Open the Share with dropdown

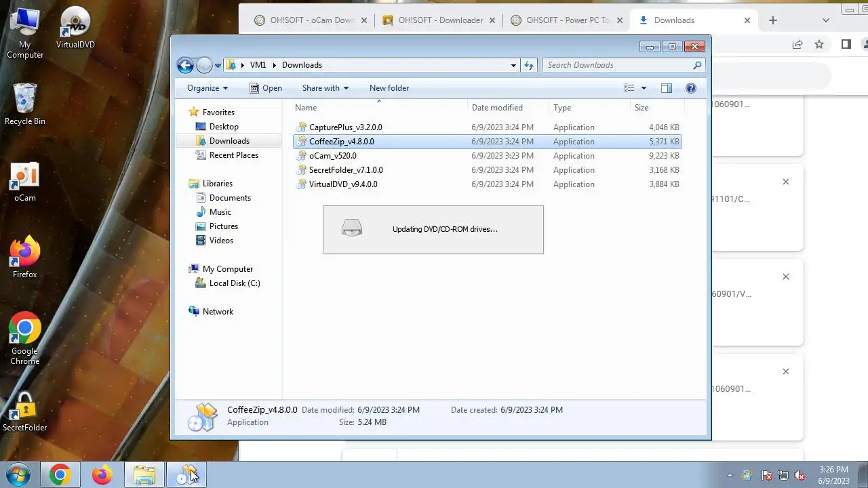tap(325, 88)
